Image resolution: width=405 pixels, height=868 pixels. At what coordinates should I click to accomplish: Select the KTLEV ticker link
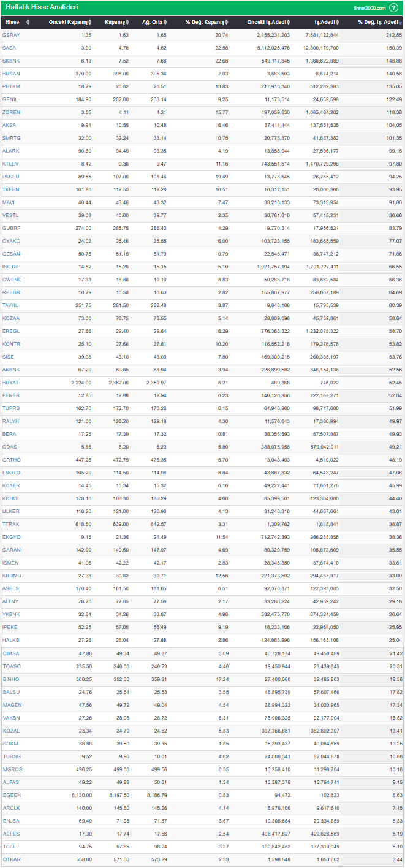point(10,164)
